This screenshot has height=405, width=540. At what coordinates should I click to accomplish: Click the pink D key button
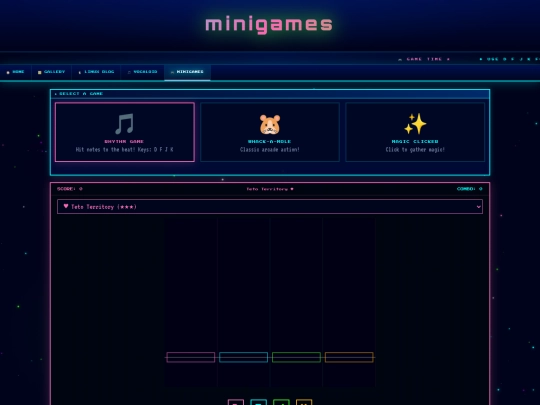coord(236,402)
